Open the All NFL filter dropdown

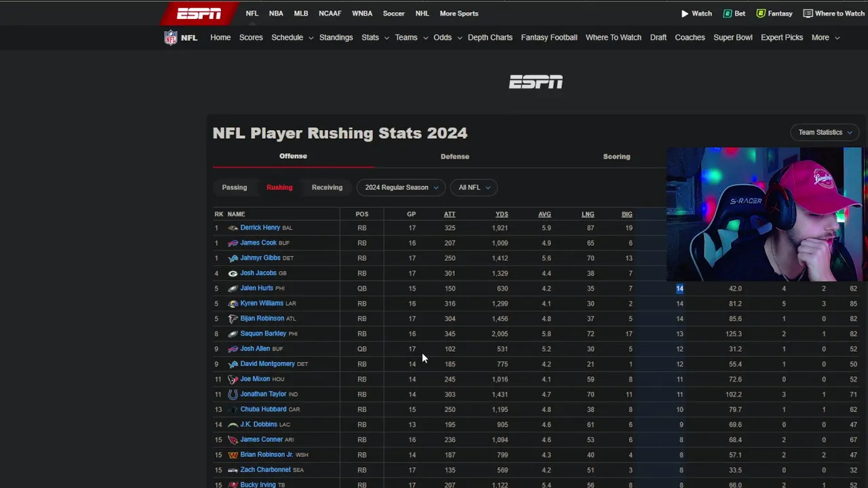(473, 188)
